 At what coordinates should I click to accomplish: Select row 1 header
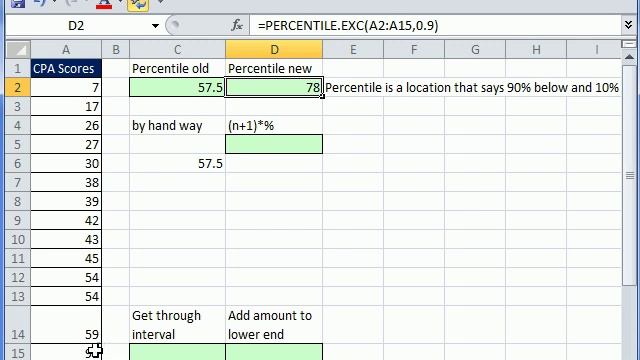pos(18,68)
